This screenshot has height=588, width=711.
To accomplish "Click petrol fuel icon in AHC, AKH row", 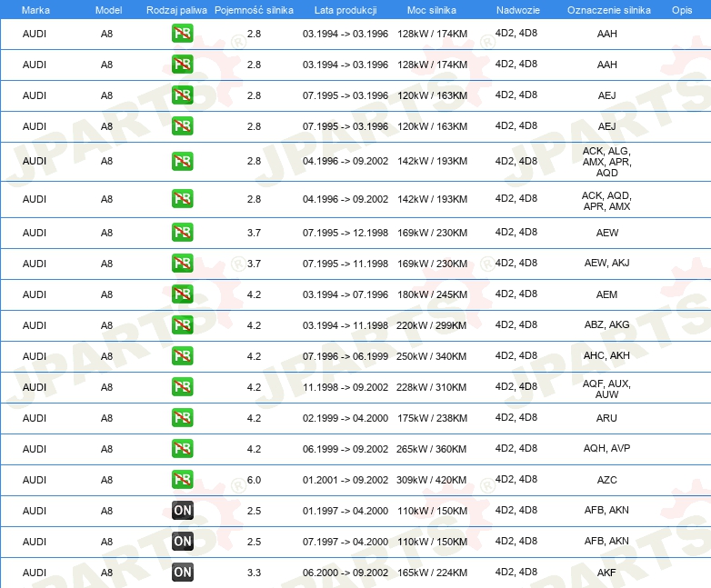I will tap(182, 356).
